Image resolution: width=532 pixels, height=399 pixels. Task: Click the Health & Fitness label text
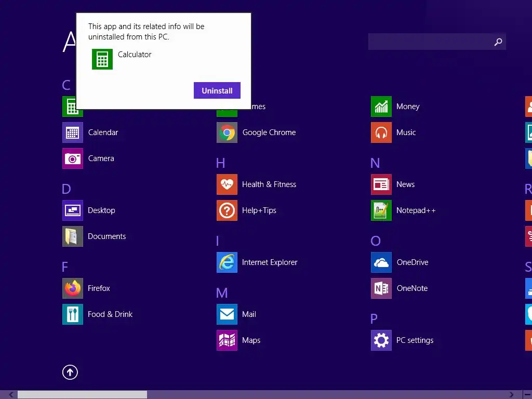(x=269, y=184)
